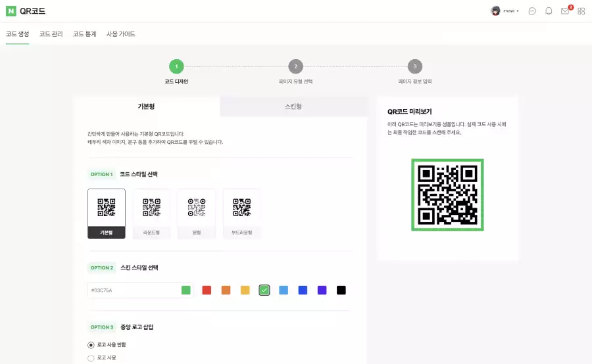Switch to the 코드 관리 tab
Viewport: 592px width, 364px height.
coord(51,34)
